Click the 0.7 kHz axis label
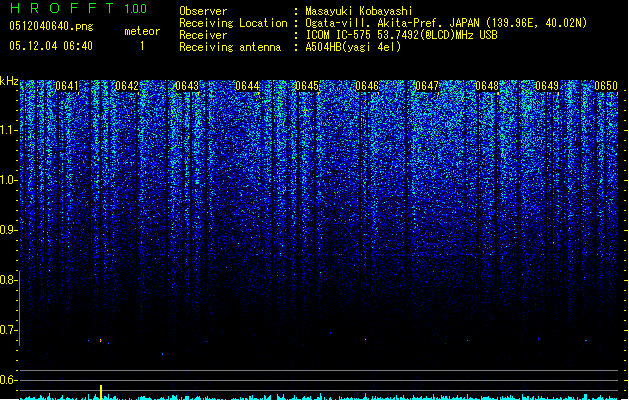Screen dimensions: 629x400 point(8,330)
